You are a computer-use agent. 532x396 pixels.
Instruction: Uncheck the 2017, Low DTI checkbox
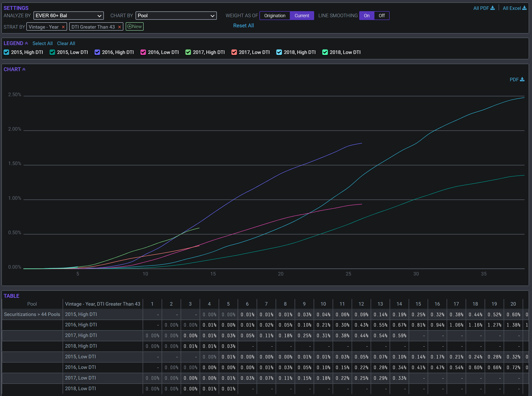tap(234, 52)
